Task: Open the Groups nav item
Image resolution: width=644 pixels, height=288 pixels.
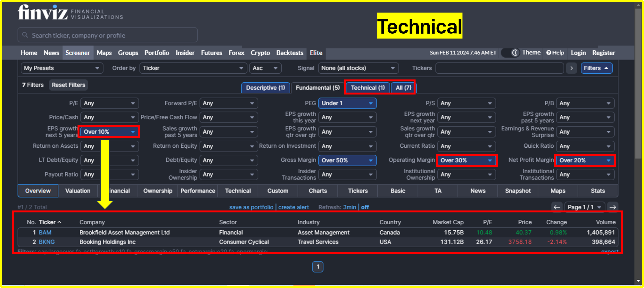Action: 128,53
